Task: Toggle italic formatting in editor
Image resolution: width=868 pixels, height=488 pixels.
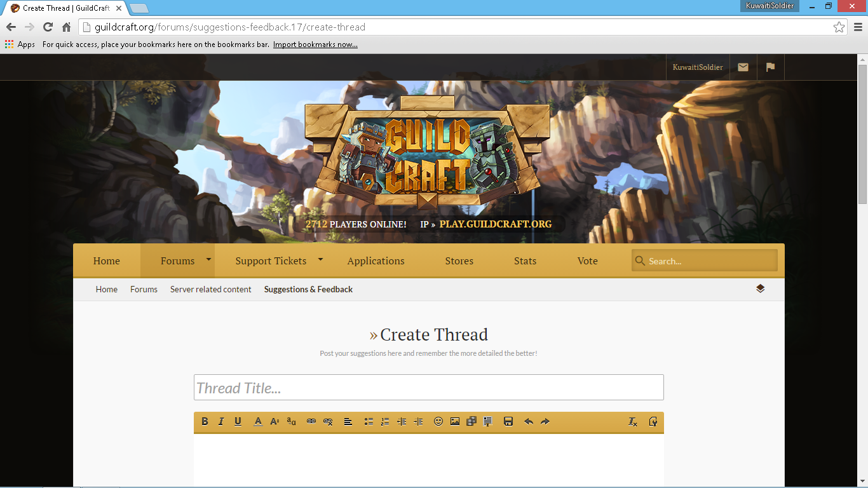Action: tap(221, 421)
